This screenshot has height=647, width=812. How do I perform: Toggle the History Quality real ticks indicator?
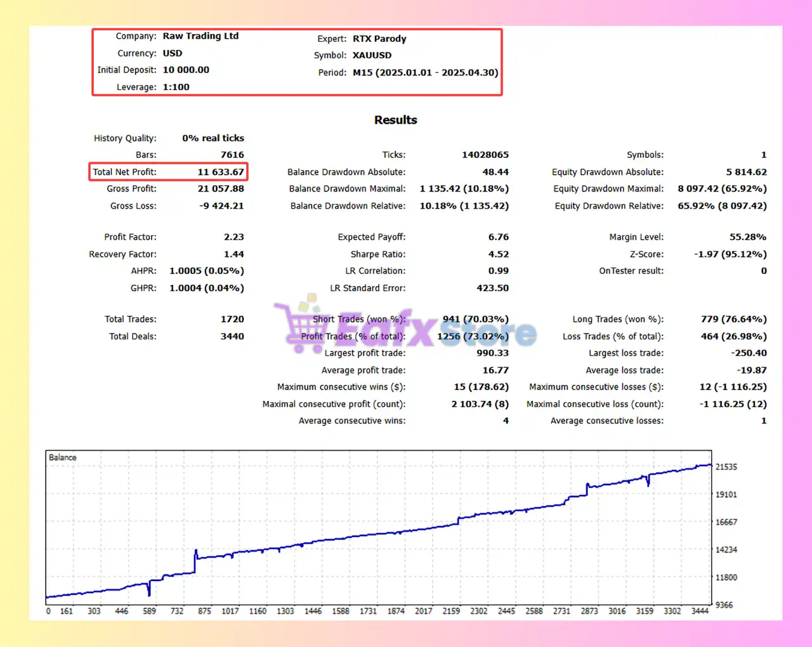213,138
